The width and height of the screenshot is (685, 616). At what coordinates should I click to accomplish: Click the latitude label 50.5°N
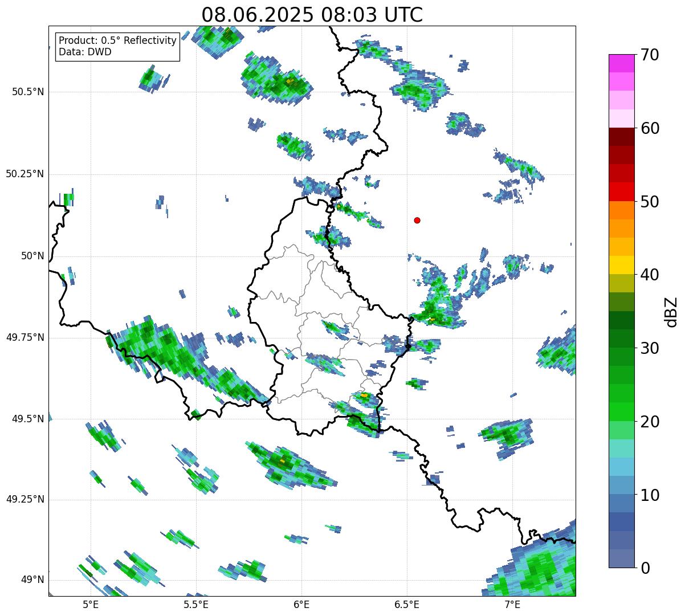28,92
